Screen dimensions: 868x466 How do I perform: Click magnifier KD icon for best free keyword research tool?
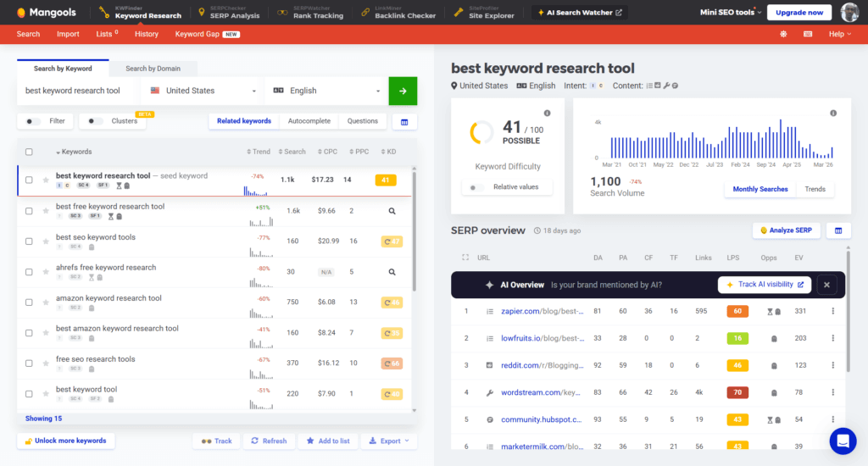coord(392,211)
